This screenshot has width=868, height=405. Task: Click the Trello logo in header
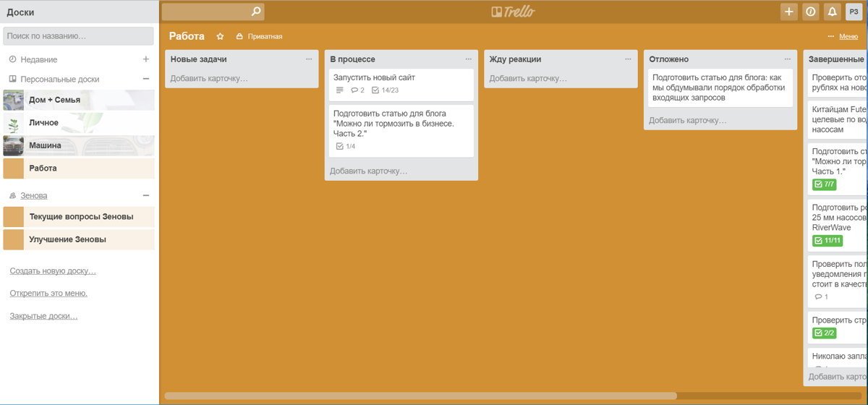coord(513,12)
